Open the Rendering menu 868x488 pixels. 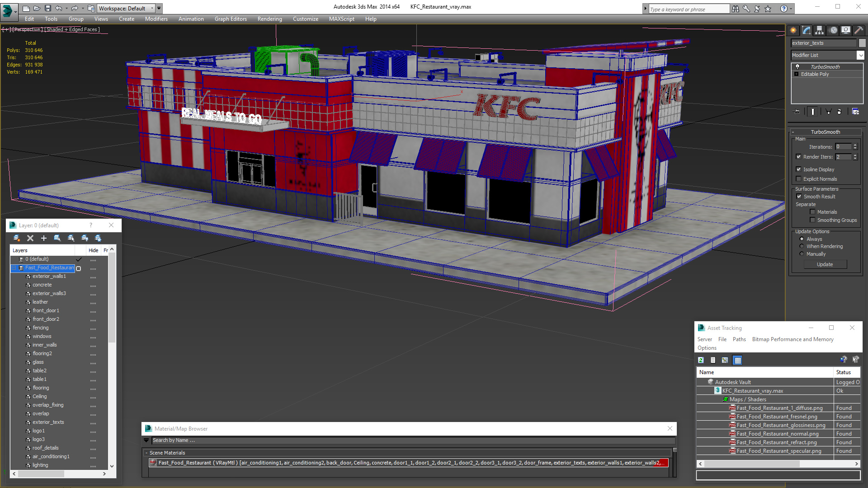269,19
